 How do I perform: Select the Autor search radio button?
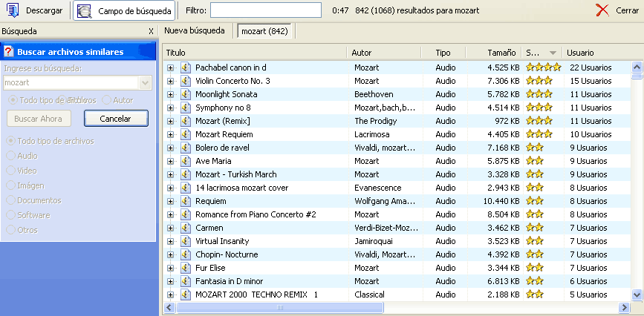(x=106, y=99)
